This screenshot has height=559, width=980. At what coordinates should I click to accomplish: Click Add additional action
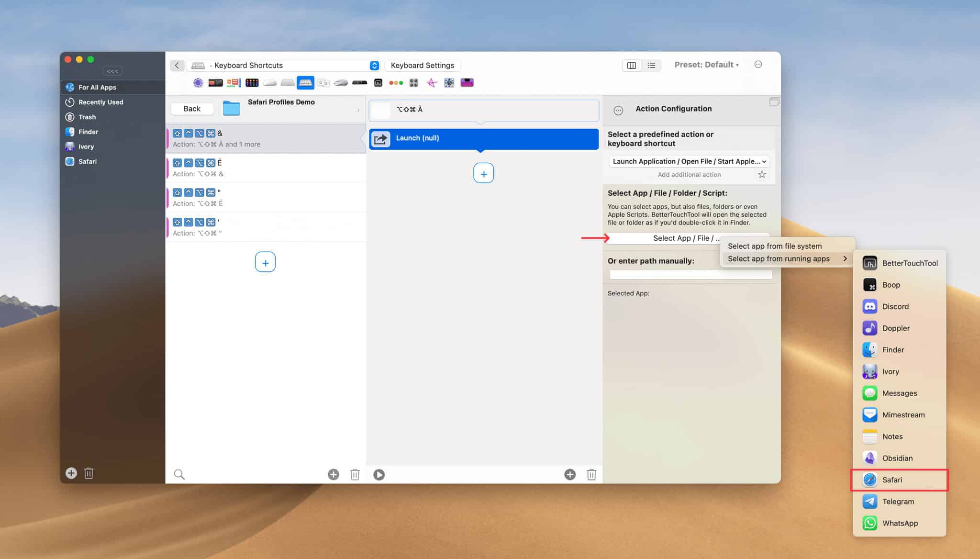click(x=689, y=175)
